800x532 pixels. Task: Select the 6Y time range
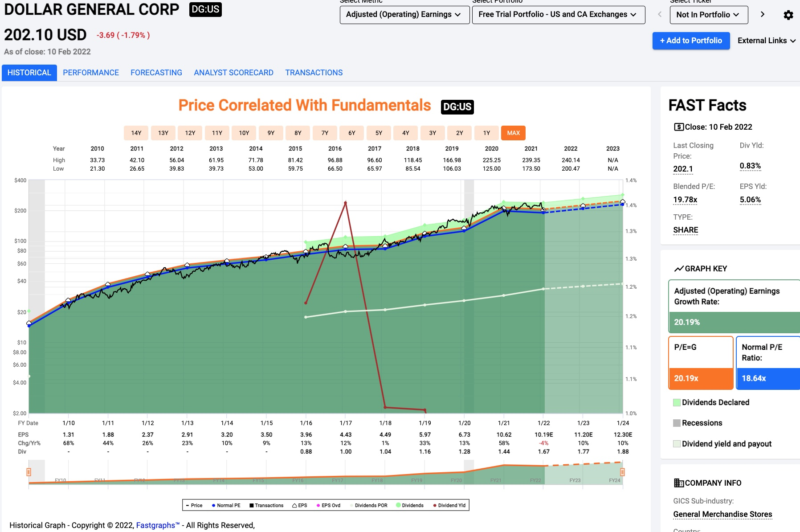click(352, 133)
